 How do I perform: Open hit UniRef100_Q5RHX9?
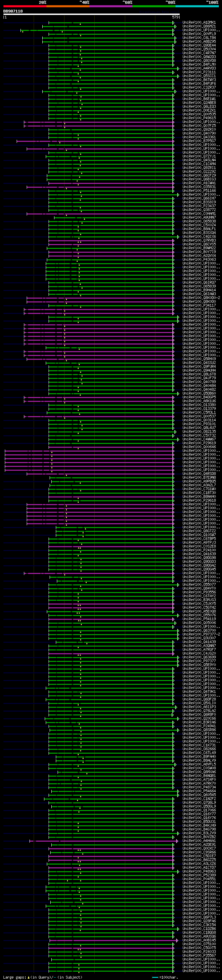[199, 359]
